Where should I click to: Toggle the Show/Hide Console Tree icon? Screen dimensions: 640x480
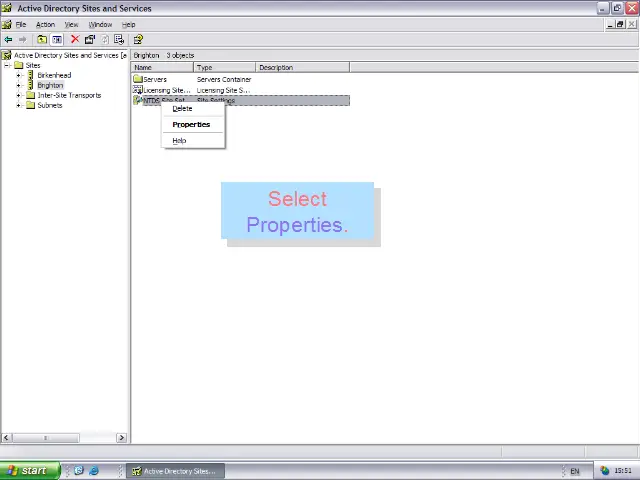(x=57, y=40)
